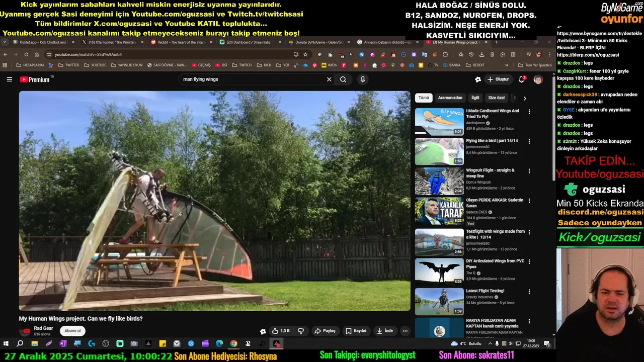Click the main video player
Screen dimensions: 644x362
[x=215, y=201]
